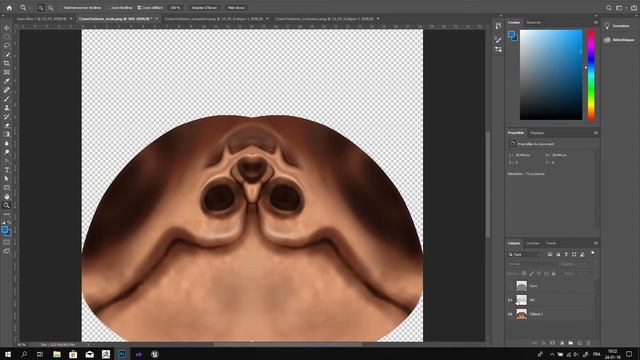Open the Propriétés panel tab
640x360 pixels.
click(516, 133)
